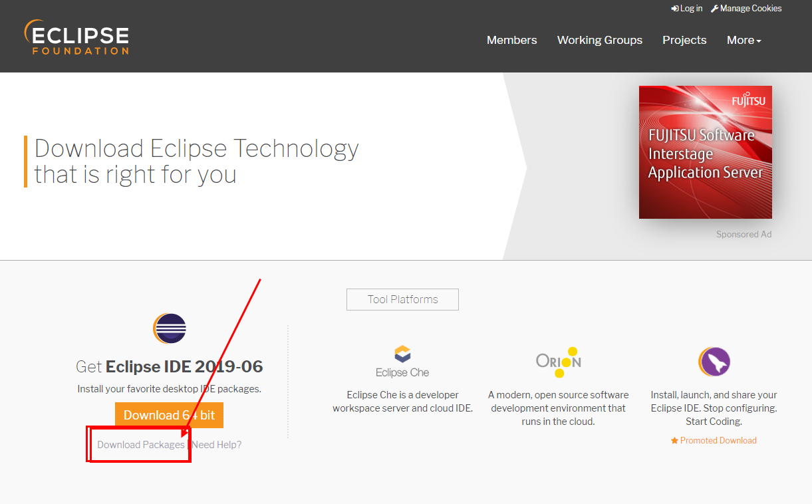This screenshot has height=504, width=812.
Task: Click the Download 64 bit button
Action: click(170, 415)
